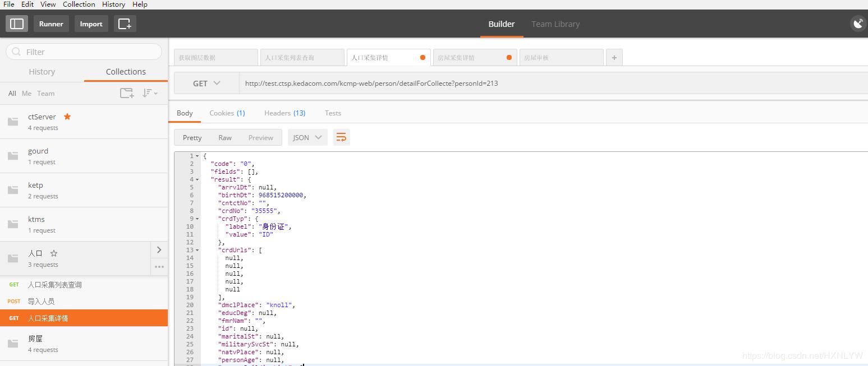Click the "crdNo": "35555" line
Viewport: 868px width, 366px height.
pyautogui.click(x=249, y=211)
